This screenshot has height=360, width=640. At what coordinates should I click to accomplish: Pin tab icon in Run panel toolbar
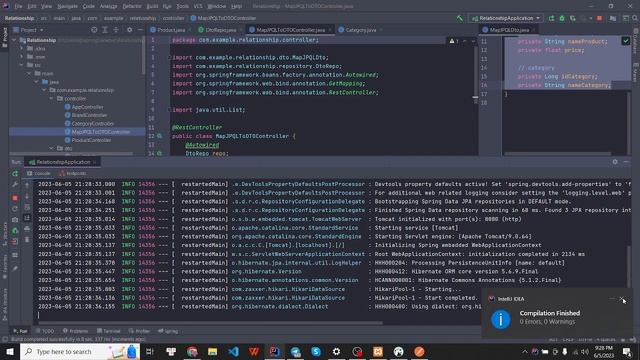click(15, 269)
